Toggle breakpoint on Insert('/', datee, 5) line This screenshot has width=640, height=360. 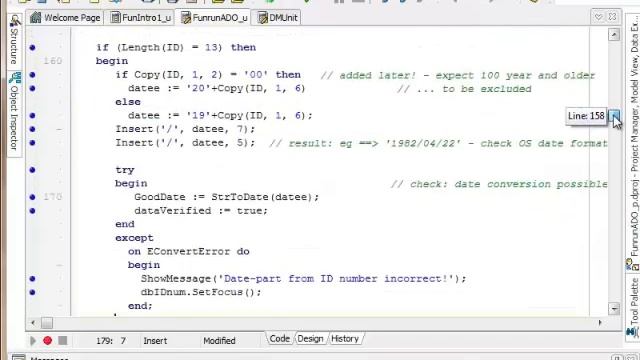tap(33, 143)
